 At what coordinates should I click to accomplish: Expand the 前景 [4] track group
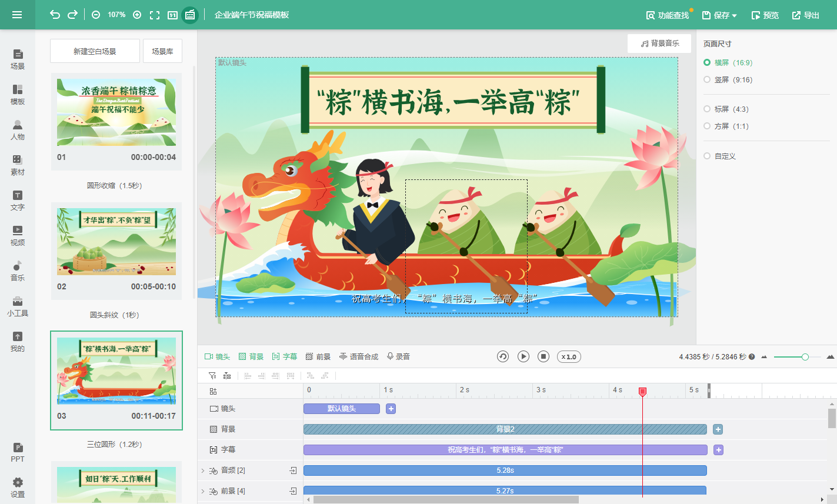tap(203, 491)
